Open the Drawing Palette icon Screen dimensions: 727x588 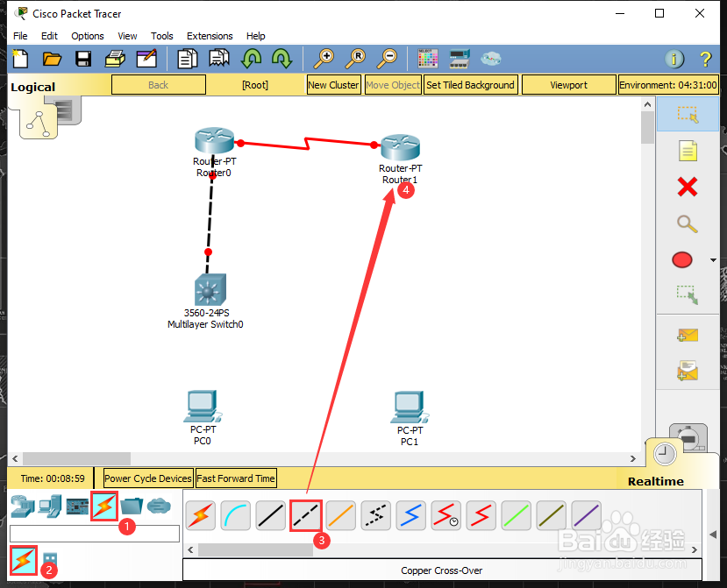[x=427, y=59]
